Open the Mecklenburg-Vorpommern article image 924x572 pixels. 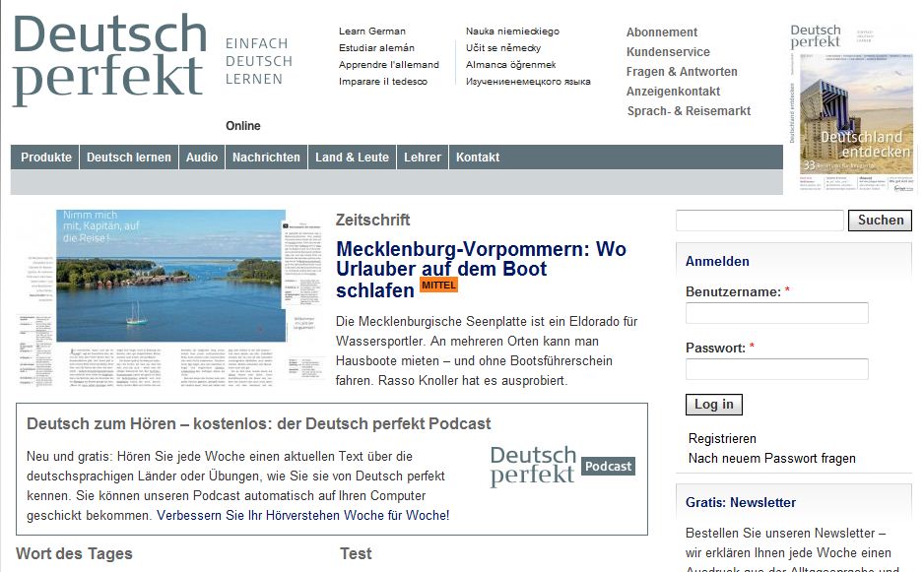171,297
